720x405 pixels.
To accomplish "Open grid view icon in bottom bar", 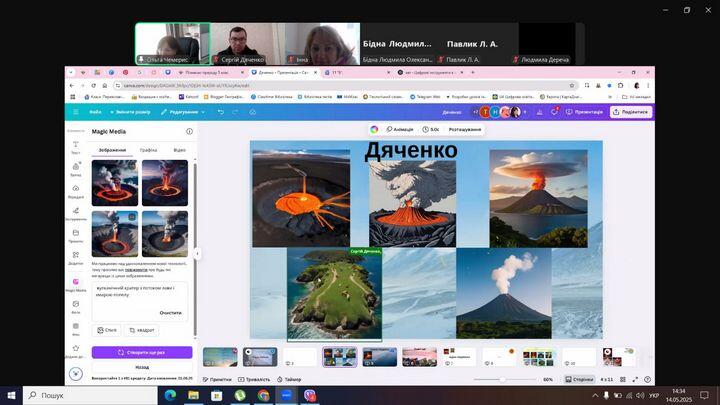I will click(623, 379).
